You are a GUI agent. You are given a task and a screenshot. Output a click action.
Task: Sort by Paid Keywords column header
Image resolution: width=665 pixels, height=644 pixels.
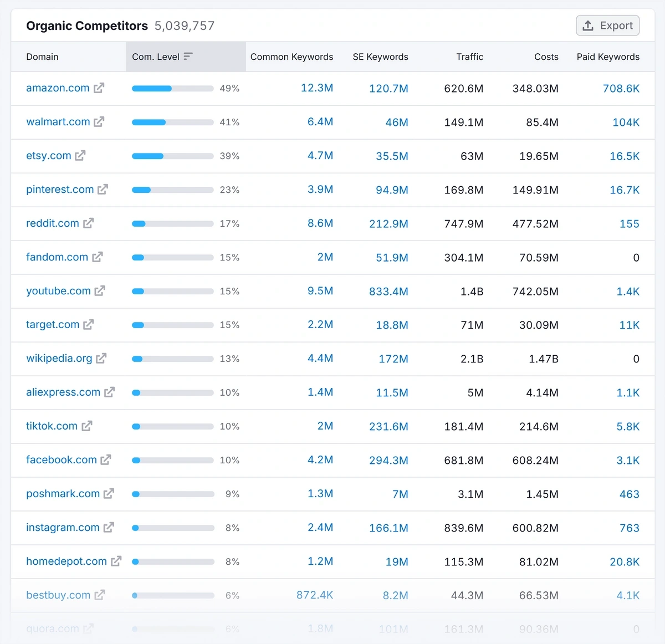(608, 57)
